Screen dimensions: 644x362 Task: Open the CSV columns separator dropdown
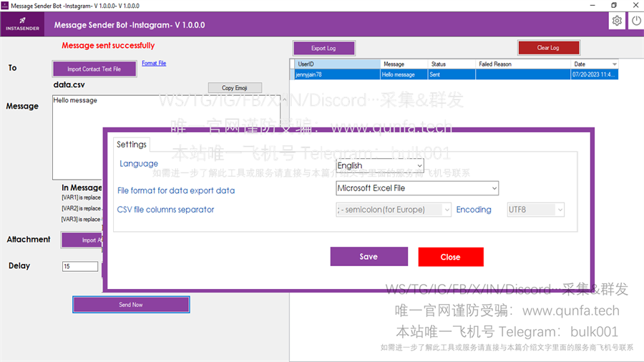394,210
